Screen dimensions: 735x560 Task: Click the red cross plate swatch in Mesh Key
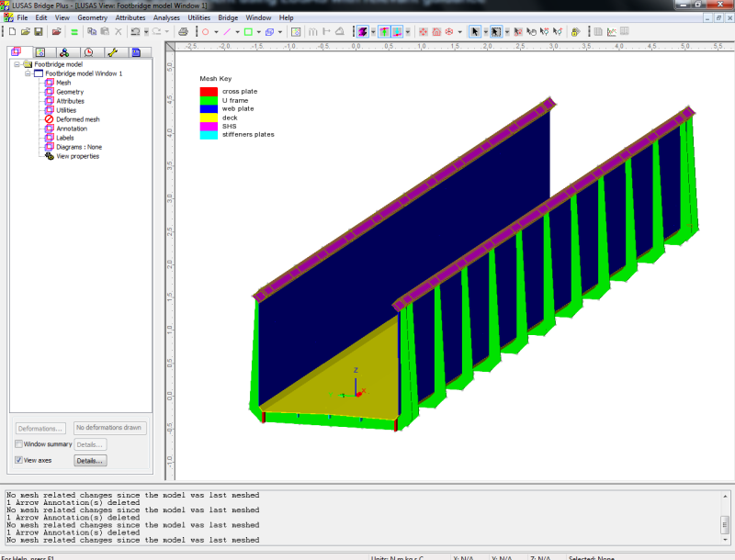[209, 91]
